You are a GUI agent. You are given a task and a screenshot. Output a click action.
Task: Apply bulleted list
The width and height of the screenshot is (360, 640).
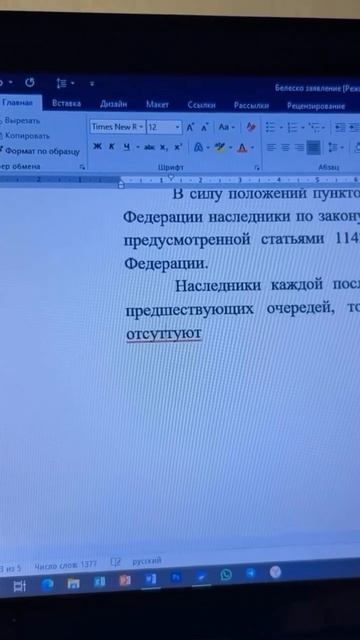point(272,128)
